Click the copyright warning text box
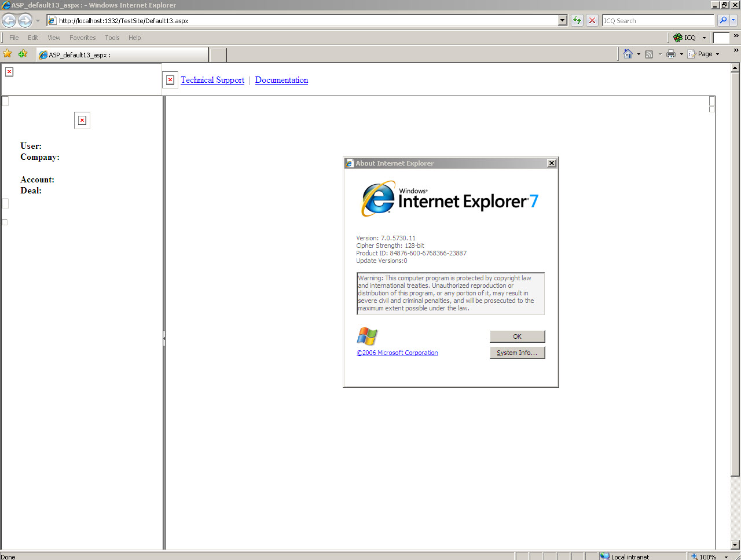 (x=450, y=294)
